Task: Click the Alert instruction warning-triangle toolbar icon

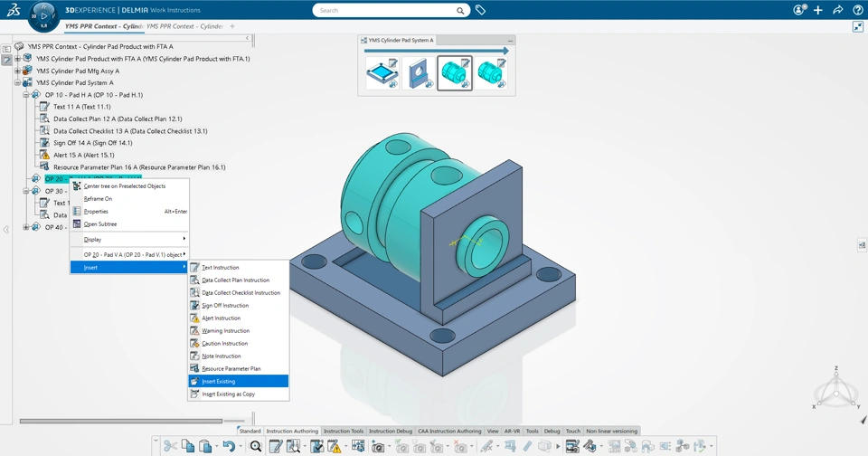Action: pyautogui.click(x=334, y=446)
